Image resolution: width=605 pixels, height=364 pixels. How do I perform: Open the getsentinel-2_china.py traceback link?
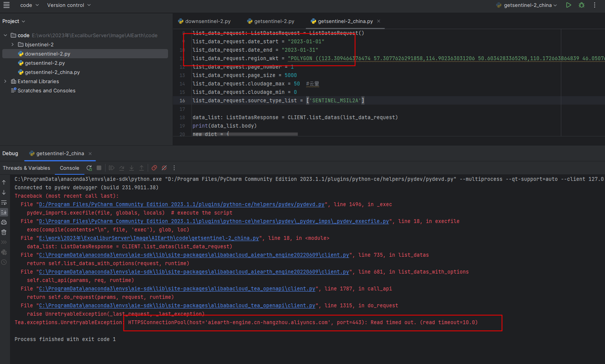(x=149, y=238)
